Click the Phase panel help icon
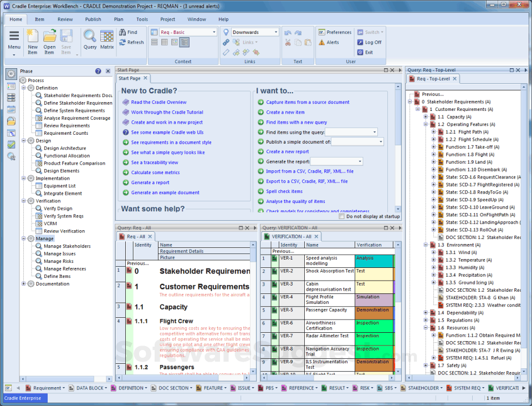The width and height of the screenshot is (532, 406). tap(98, 71)
